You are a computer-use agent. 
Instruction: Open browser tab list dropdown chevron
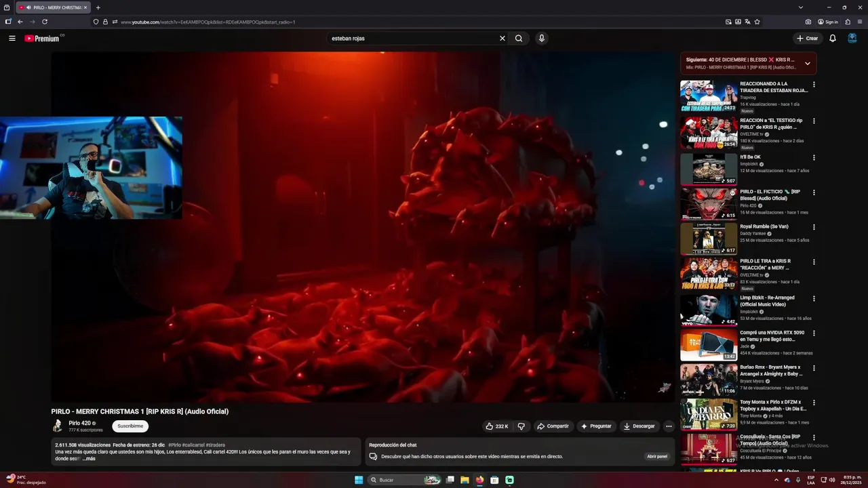click(x=800, y=7)
